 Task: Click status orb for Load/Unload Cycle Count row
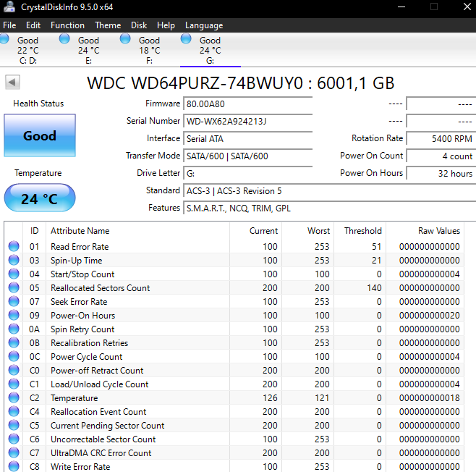[14, 384]
